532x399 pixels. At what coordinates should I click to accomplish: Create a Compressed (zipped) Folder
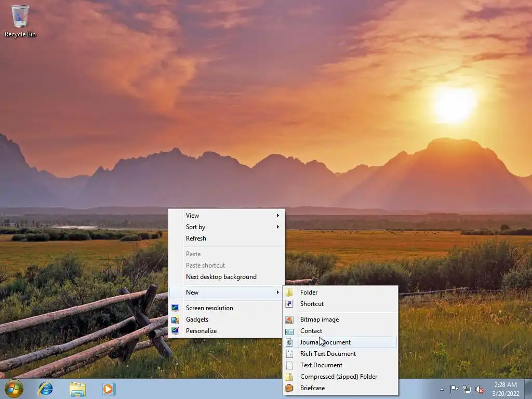[340, 377]
